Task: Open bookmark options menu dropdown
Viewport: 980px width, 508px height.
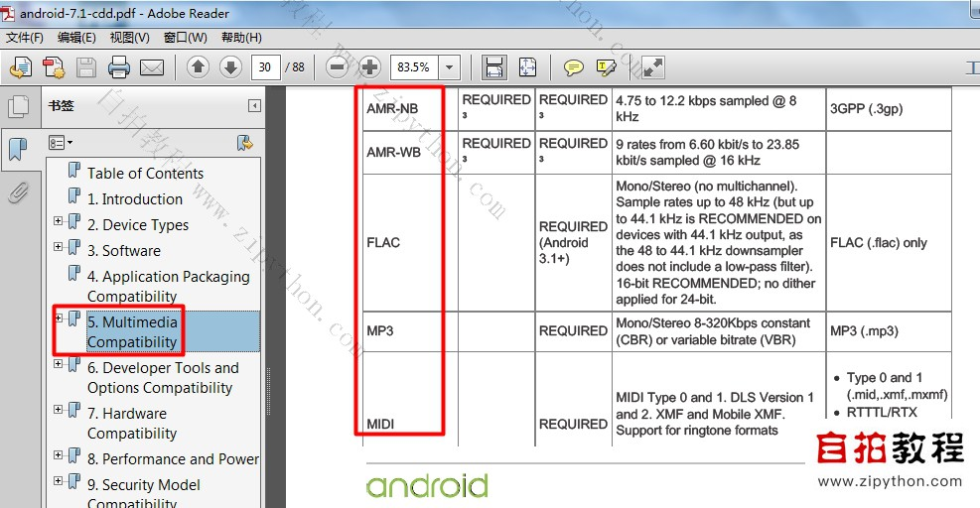Action: 61,143
